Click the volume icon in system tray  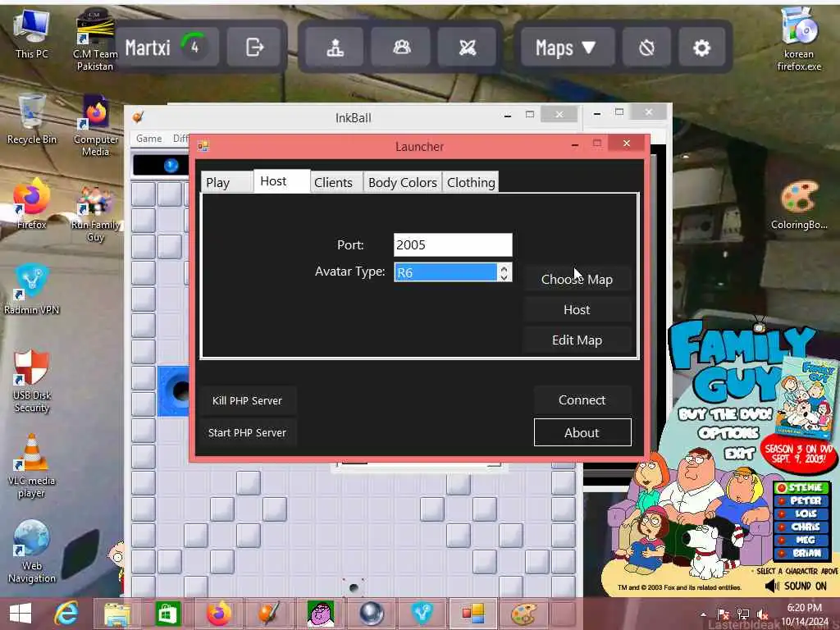click(762, 614)
